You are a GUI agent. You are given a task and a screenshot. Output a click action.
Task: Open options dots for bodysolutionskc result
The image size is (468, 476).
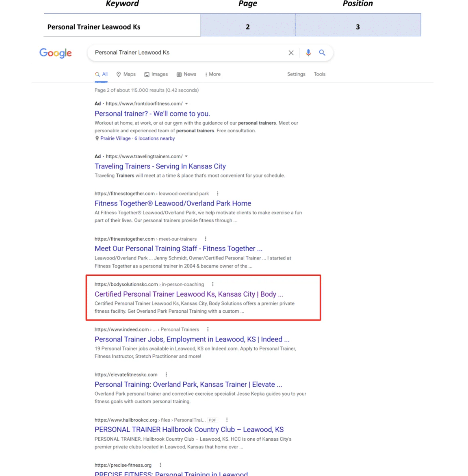213,284
